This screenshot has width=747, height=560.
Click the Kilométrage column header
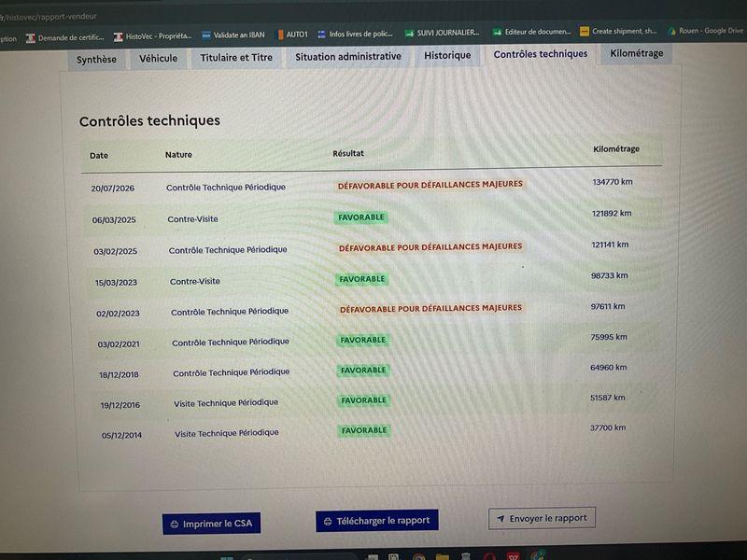tap(616, 149)
